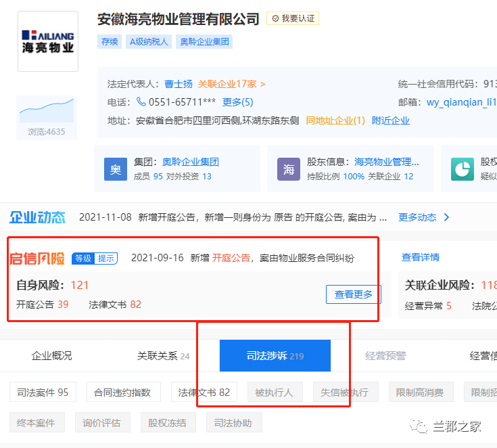Open 法律文书 82 filter button

coord(204,392)
